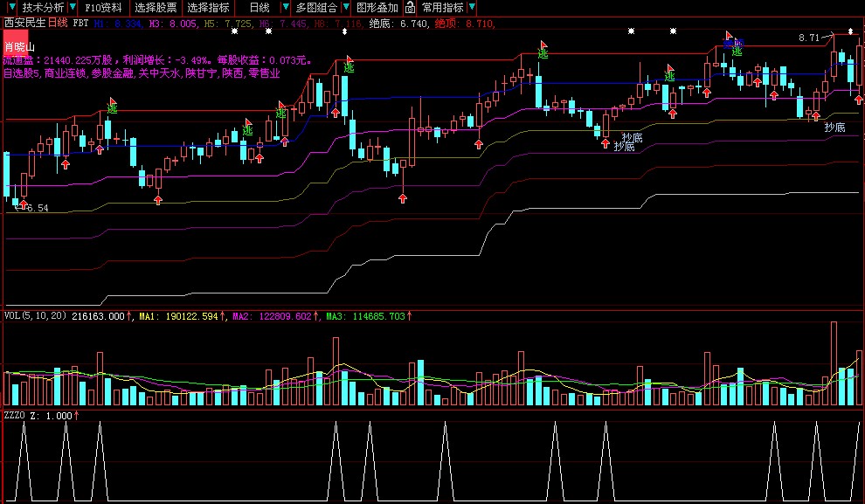Open the dropdown arrow after 常用指标
Viewport: 865px width, 504px height.
[x=472, y=7]
